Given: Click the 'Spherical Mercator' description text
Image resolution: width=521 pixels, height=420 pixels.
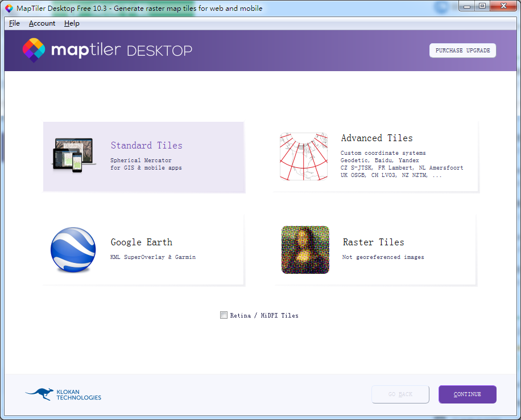Looking at the screenshot, I should click(141, 160).
